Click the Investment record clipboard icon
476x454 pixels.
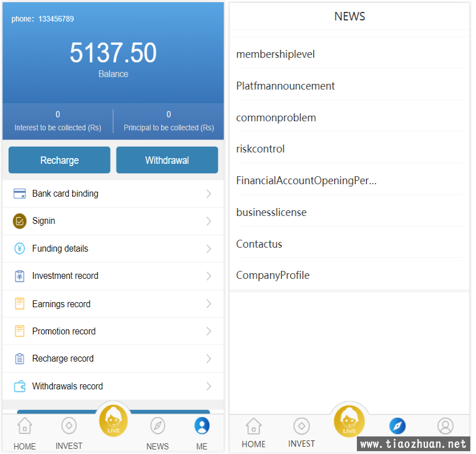tap(20, 276)
